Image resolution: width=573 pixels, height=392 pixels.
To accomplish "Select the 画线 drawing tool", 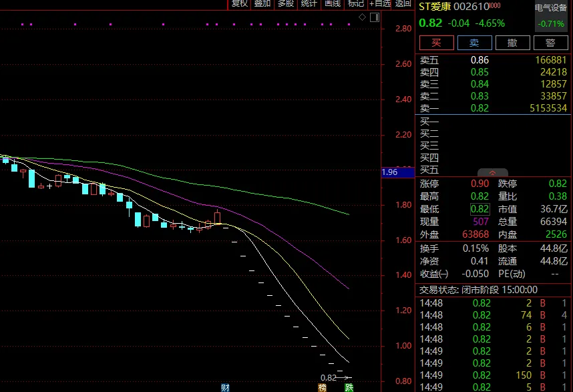I will 332,3.
